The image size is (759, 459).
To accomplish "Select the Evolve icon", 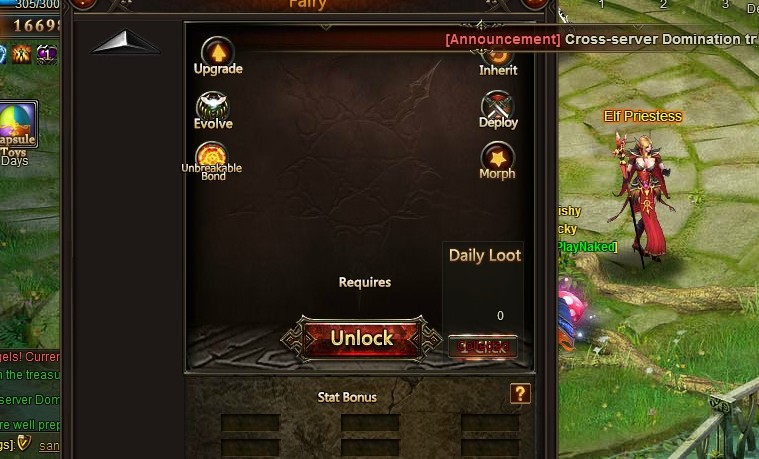I will point(213,111).
